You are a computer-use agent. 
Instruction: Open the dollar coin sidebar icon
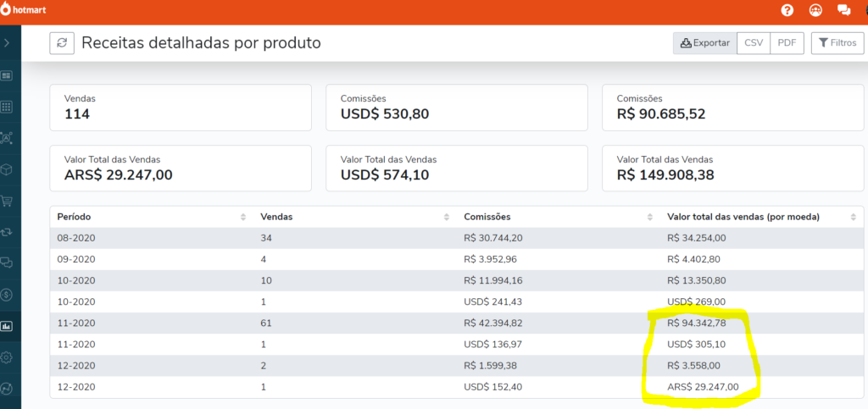pyautogui.click(x=7, y=295)
